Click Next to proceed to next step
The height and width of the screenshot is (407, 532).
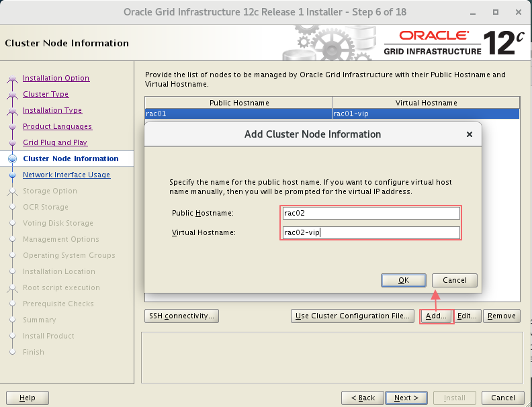point(406,398)
